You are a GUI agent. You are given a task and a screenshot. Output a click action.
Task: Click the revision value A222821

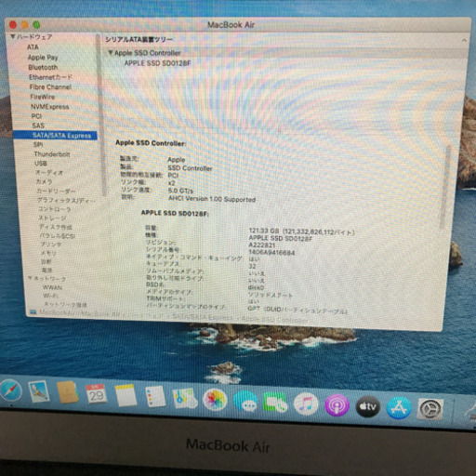pos(261,245)
